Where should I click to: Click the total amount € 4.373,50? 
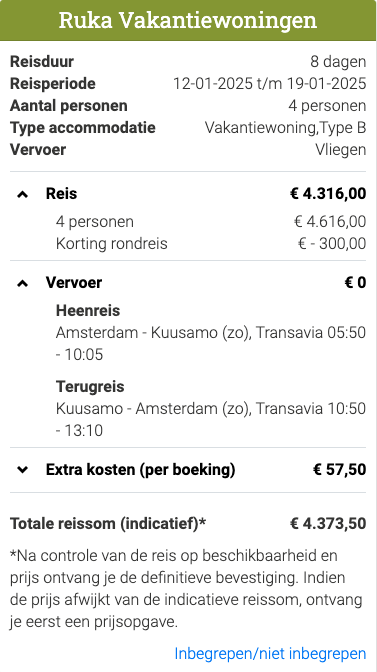pyautogui.click(x=328, y=523)
